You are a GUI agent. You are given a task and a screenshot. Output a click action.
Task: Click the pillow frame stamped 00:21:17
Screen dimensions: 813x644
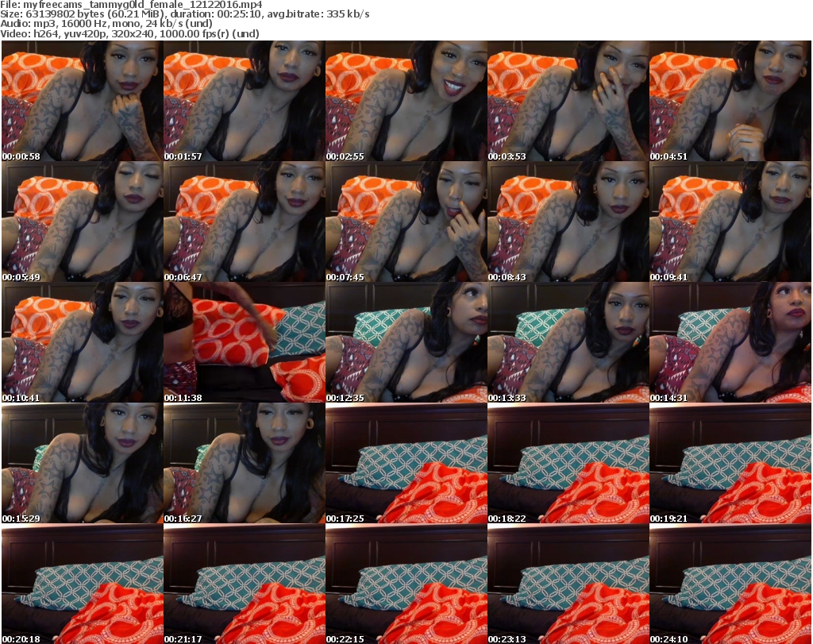(245, 584)
